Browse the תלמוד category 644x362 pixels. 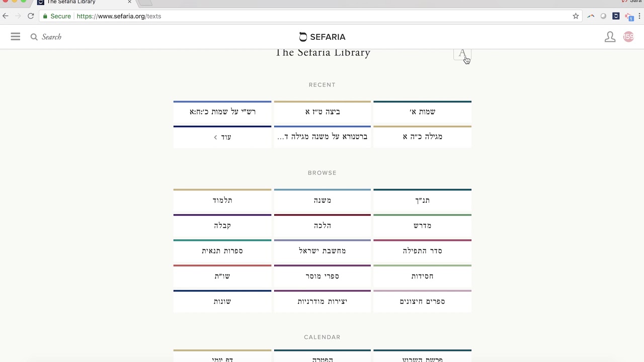(222, 200)
